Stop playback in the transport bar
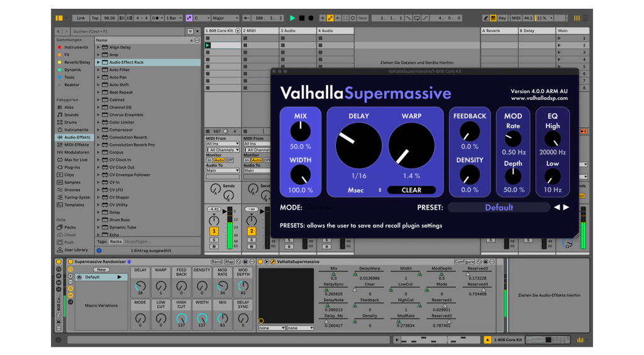The height and width of the screenshot is (355, 644). point(302,18)
